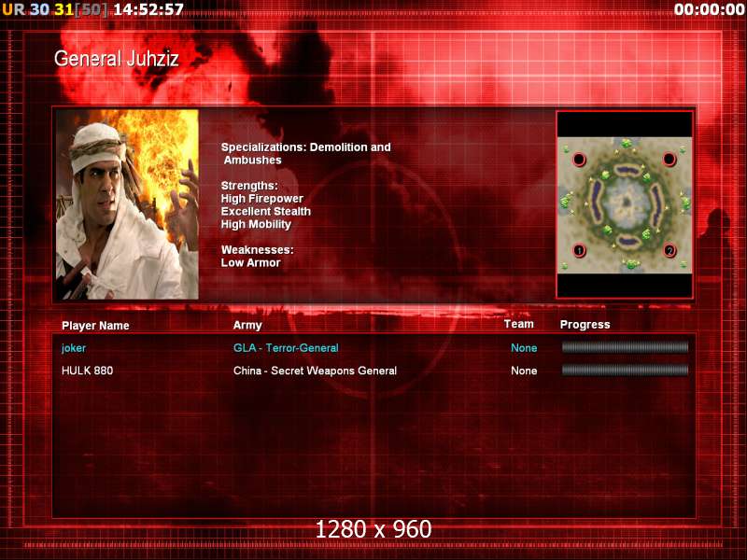Select the joker player name
The height and width of the screenshot is (560, 747).
pyautogui.click(x=74, y=348)
